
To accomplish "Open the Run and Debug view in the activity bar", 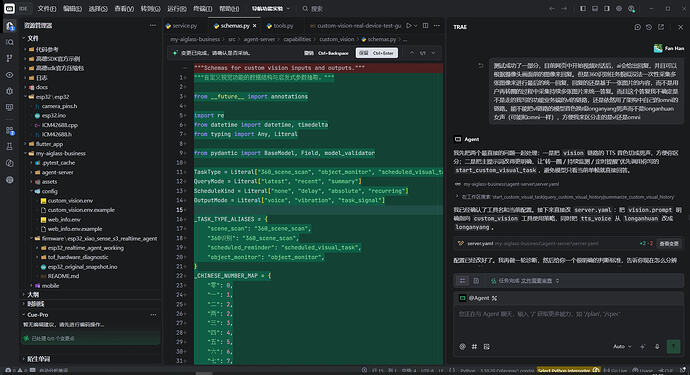I will click(9, 91).
